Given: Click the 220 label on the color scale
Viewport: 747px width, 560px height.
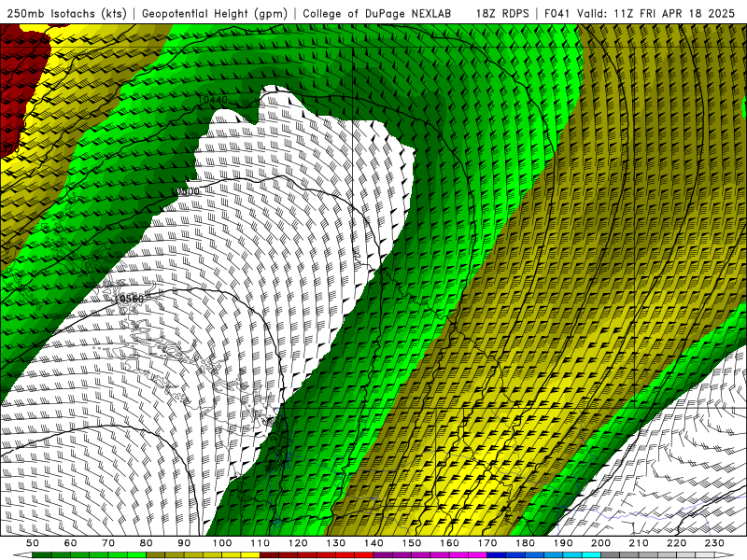Looking at the screenshot, I should tap(676, 543).
